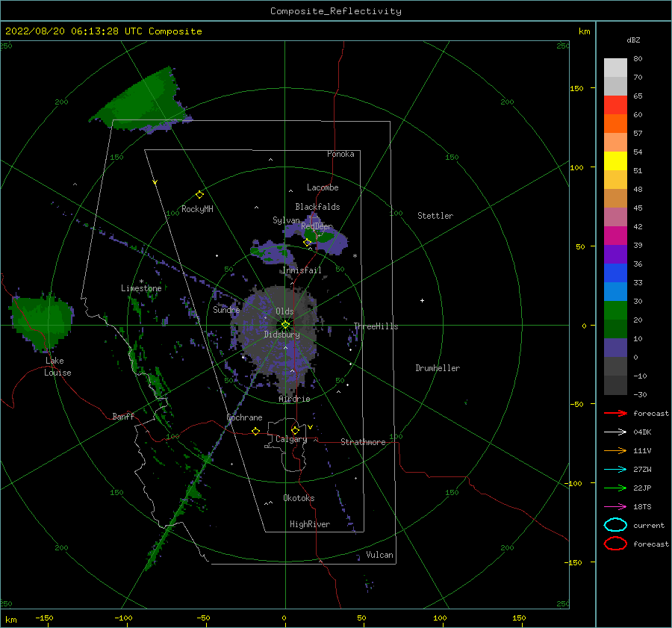Click the blue 36 dBZ color swatch

(x=615, y=273)
